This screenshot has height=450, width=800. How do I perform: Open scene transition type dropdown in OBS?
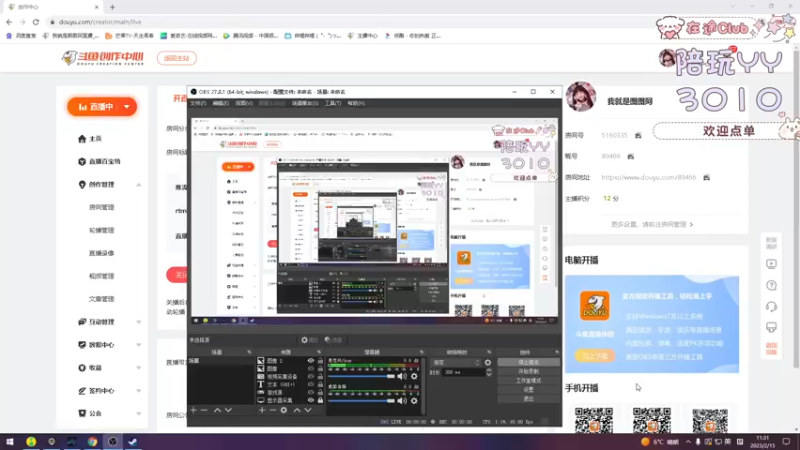click(457, 363)
